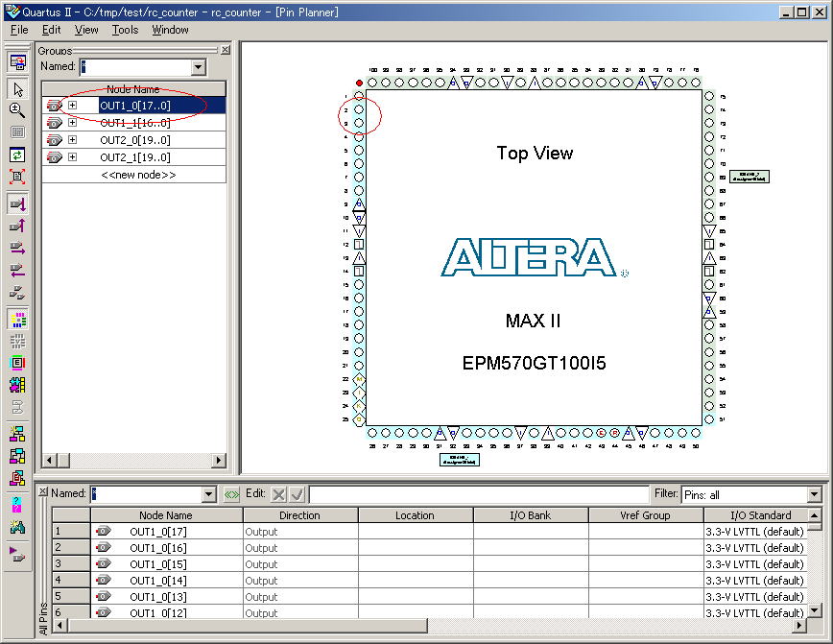833x644 pixels.
Task: Click the document-with-blocks toolbar icon
Action: [x=17, y=478]
